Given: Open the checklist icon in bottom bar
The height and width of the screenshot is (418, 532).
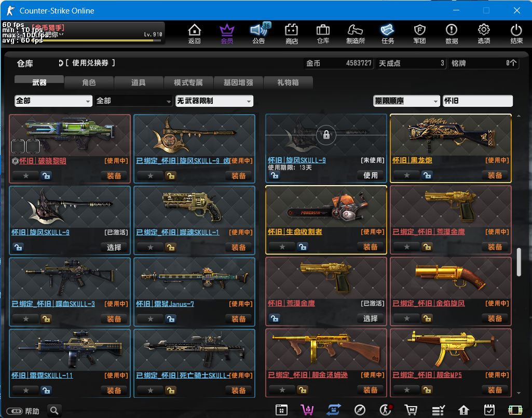Looking at the screenshot, I should tap(438, 410).
